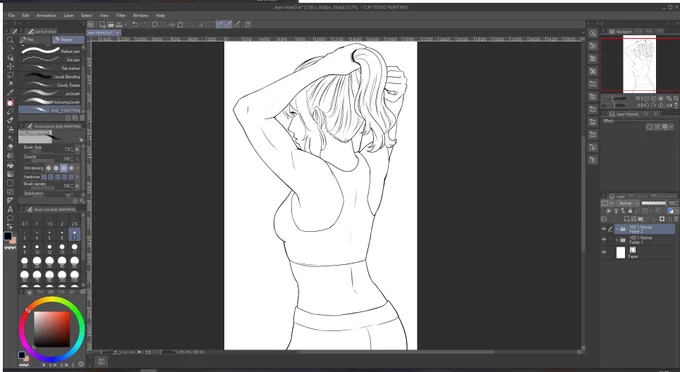The height and width of the screenshot is (372, 680).
Task: Click the Brush density slider
Action: tap(42, 188)
